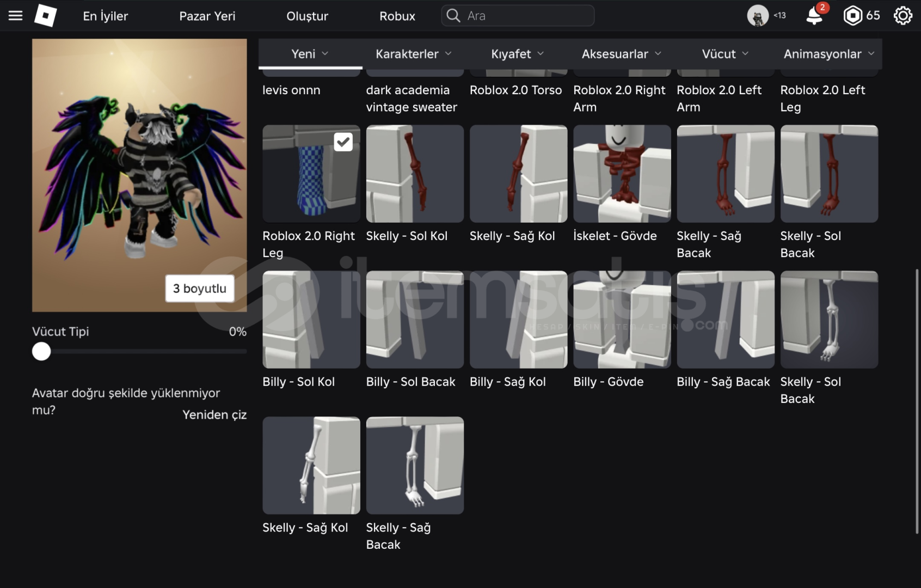Expand the Animasyonlar dropdown chevron

tap(871, 53)
